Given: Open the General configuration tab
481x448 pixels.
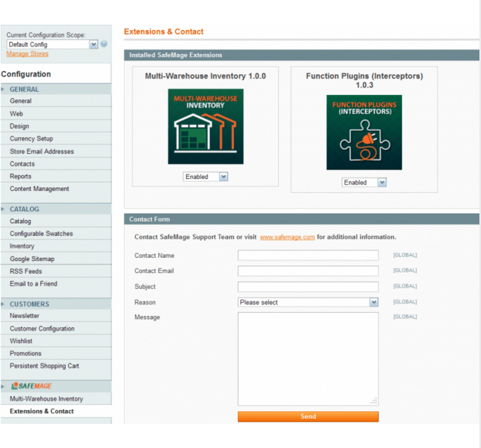Looking at the screenshot, I should coord(56,101).
